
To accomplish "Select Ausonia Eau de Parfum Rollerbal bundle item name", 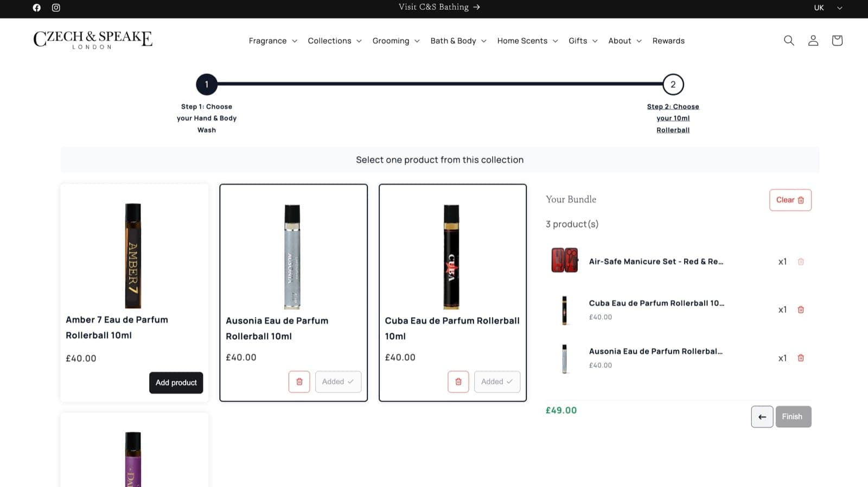I will (656, 352).
